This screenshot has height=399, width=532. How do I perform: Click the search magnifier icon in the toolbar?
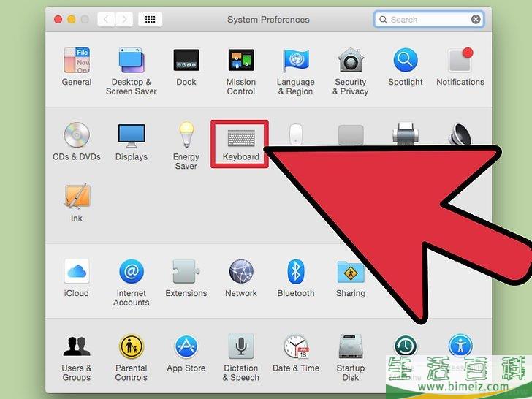click(x=383, y=20)
